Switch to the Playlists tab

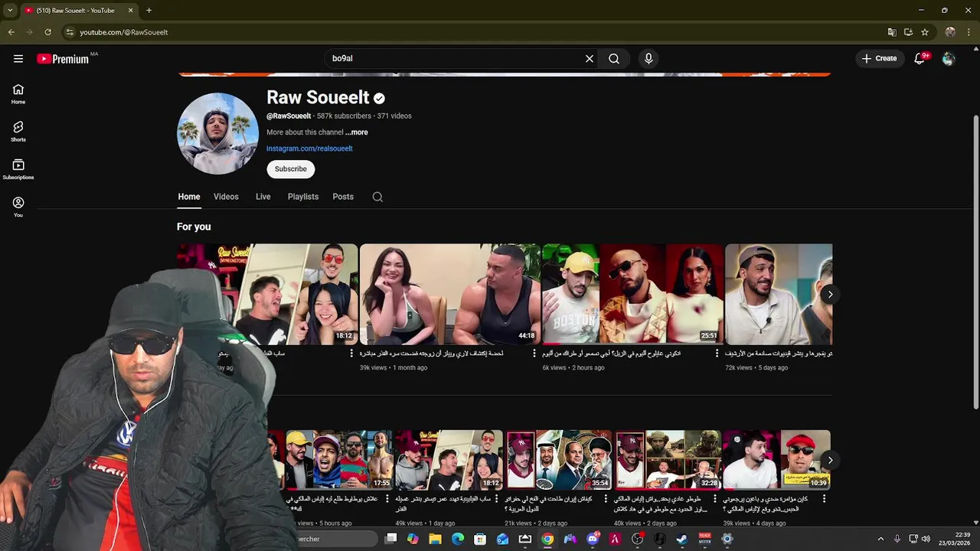[303, 197]
